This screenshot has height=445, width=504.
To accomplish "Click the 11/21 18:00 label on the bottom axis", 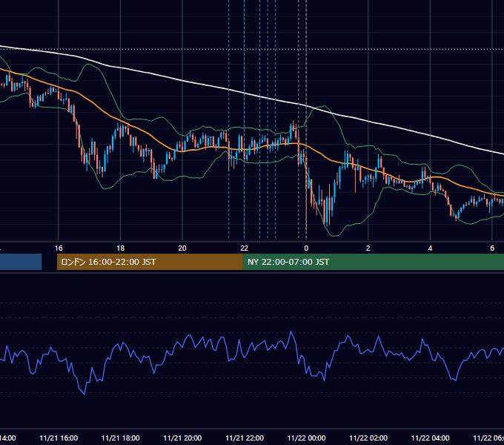I will pos(121,438).
